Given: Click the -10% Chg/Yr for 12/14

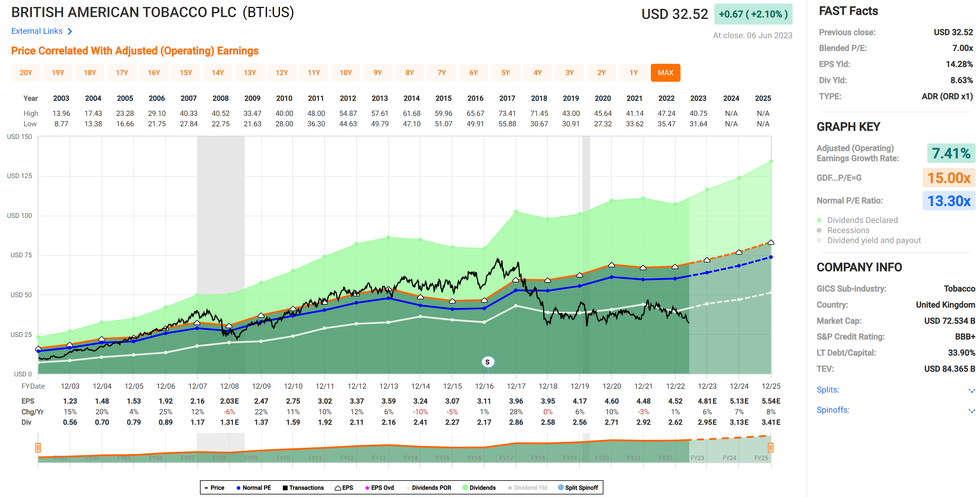Looking at the screenshot, I should 420,412.
